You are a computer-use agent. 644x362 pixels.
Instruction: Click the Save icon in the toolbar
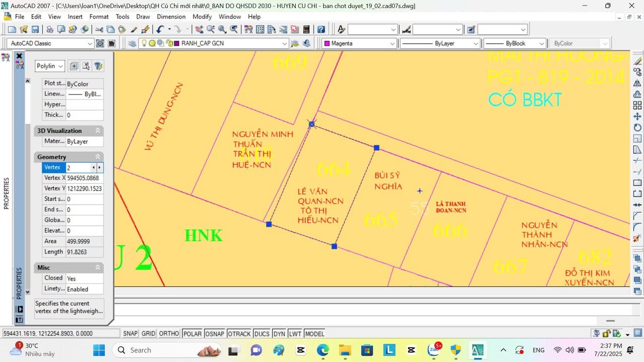tap(35, 30)
